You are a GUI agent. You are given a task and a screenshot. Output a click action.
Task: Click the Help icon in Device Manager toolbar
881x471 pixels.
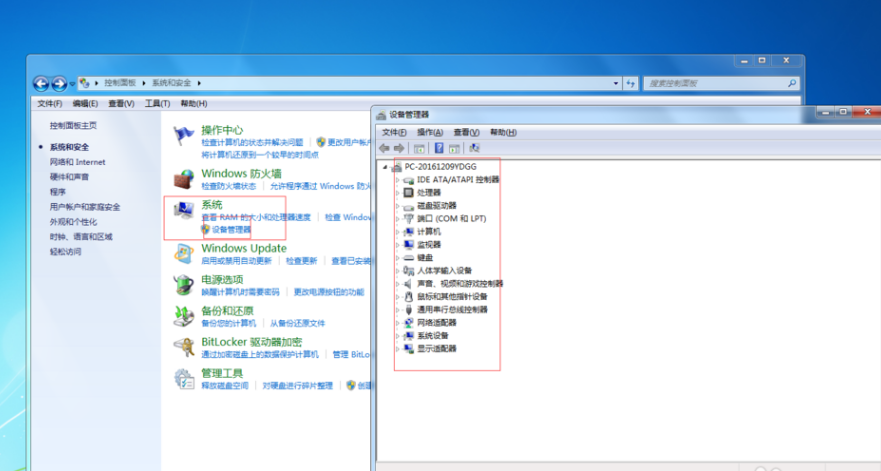(439, 148)
